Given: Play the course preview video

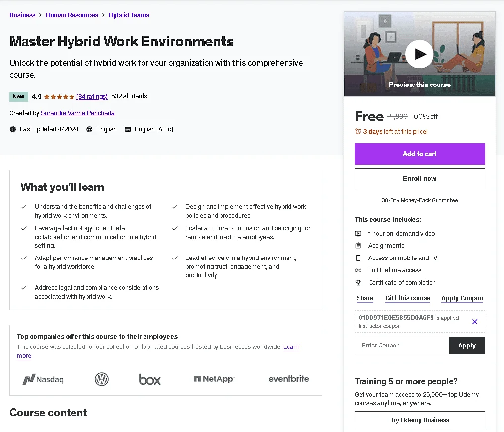Looking at the screenshot, I should coord(420,54).
